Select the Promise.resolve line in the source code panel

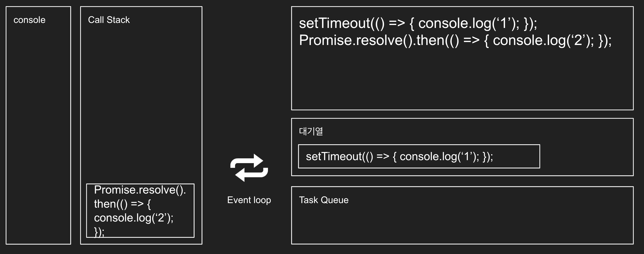(x=455, y=40)
